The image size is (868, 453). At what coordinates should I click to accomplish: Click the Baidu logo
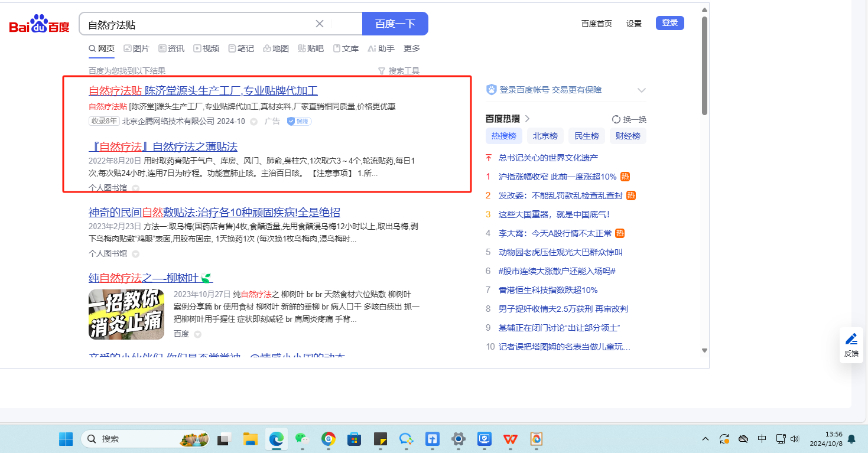coord(39,24)
